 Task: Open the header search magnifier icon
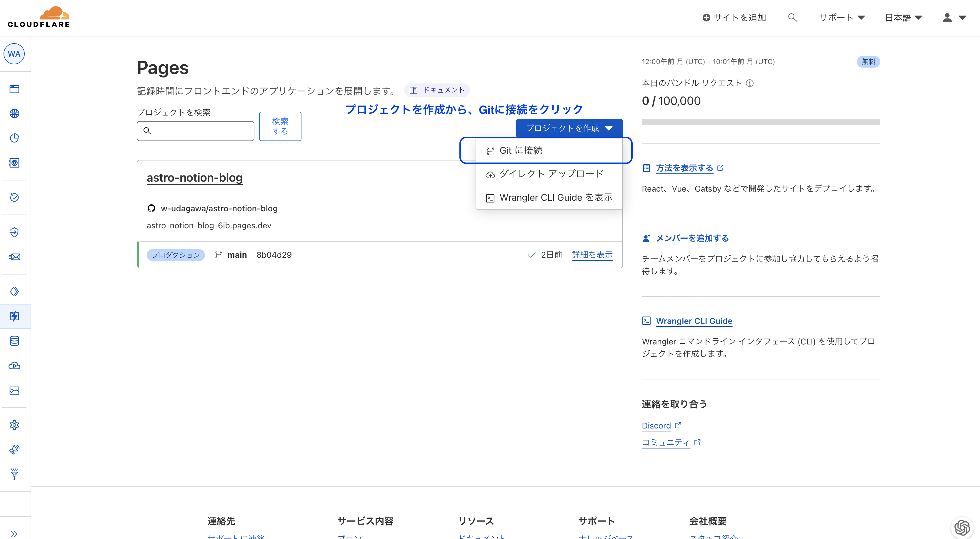[792, 17]
